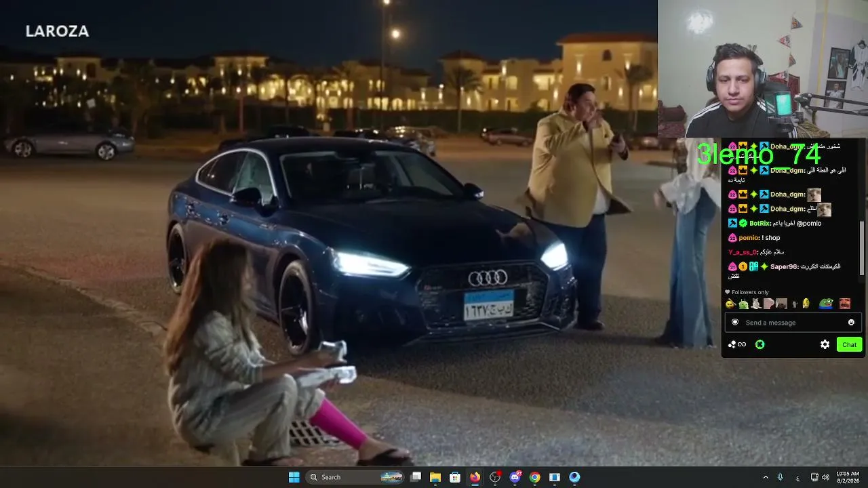Pick the green android emote
868x488 pixels.
tap(743, 304)
